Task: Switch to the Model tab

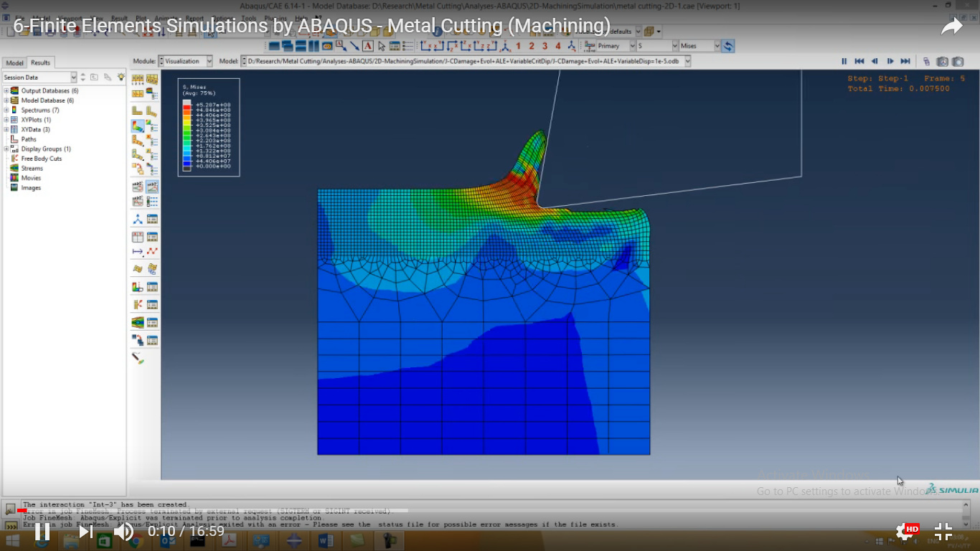Action: point(14,63)
